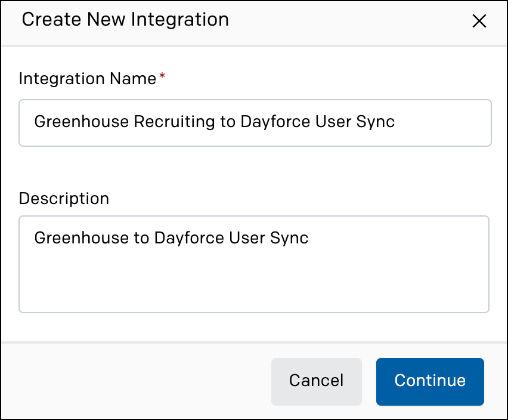Focus the Description text area
This screenshot has height=420, width=508.
click(254, 264)
